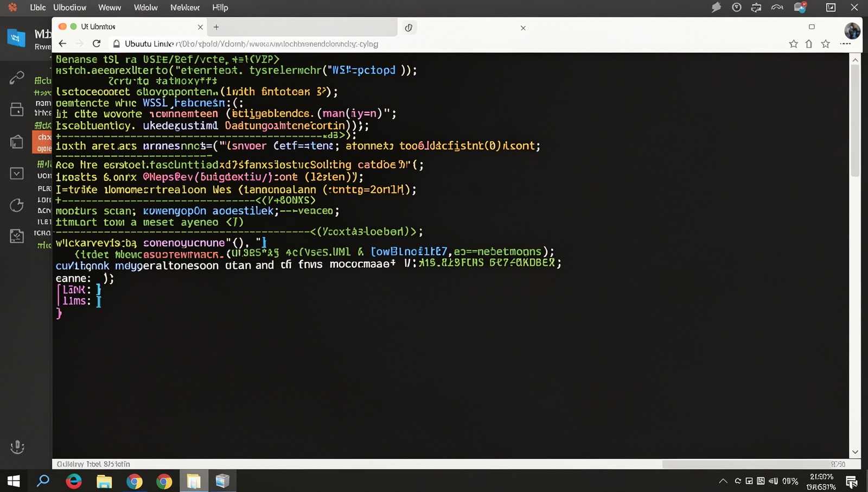Open Windows search from the taskbar

[43, 481]
